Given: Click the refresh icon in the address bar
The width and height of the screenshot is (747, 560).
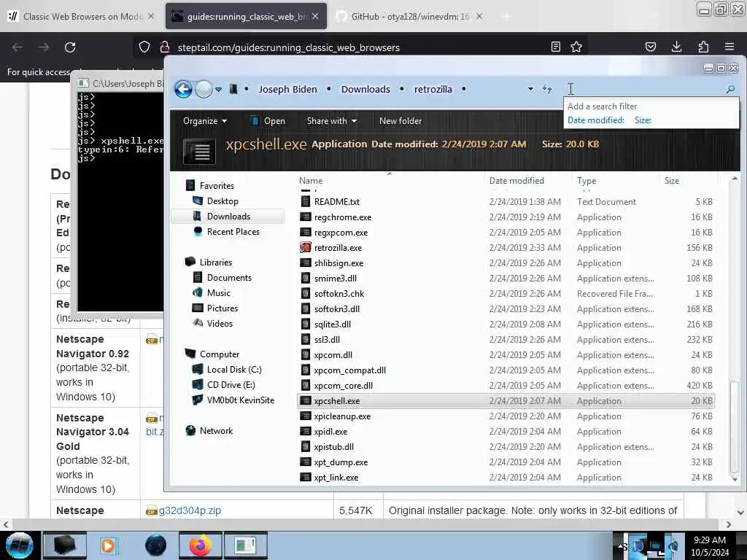Looking at the screenshot, I should coord(547,89).
